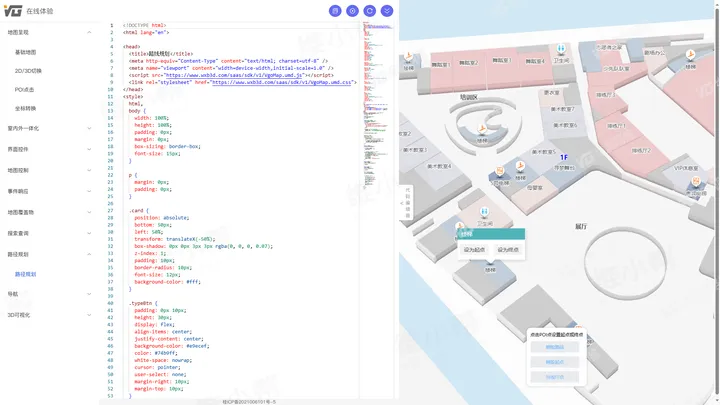The image size is (720, 405).
Task: Select the highlighted blue 路径规划 sub-item
Action: (x=25, y=274)
